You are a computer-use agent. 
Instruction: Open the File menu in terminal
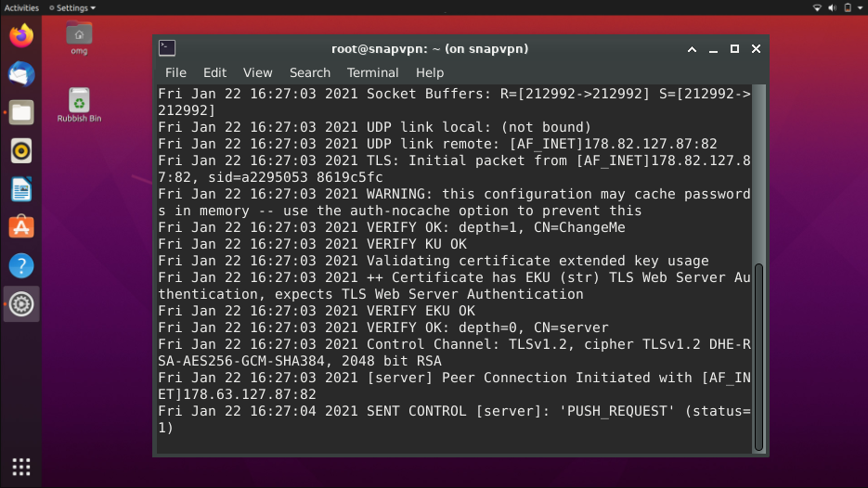point(175,73)
